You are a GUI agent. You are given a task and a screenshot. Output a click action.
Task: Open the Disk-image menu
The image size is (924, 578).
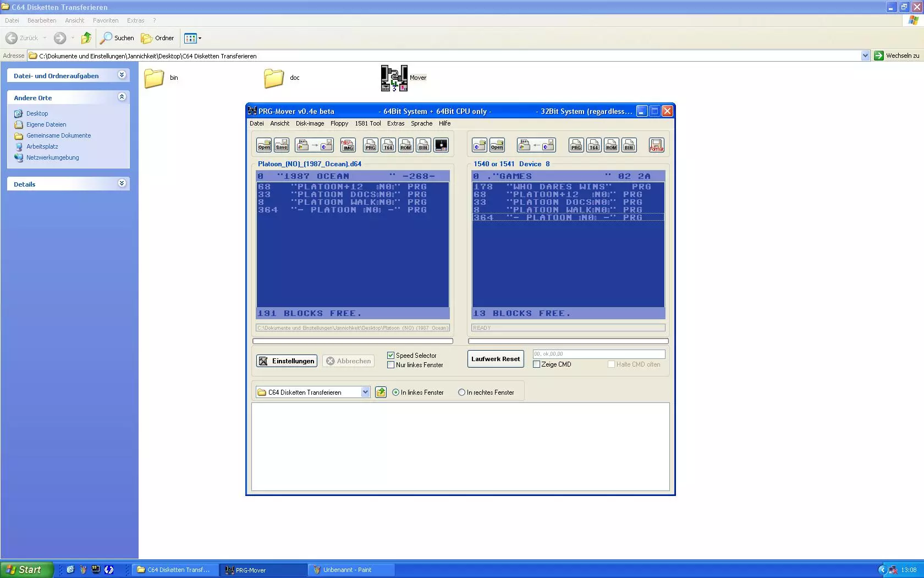[310, 123]
